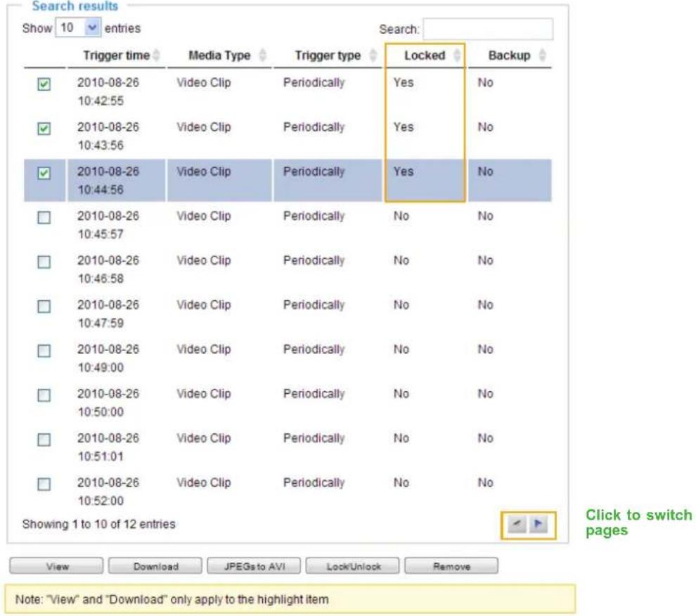Click the JPEGs to AVI button
696x616 pixels.
(254, 566)
